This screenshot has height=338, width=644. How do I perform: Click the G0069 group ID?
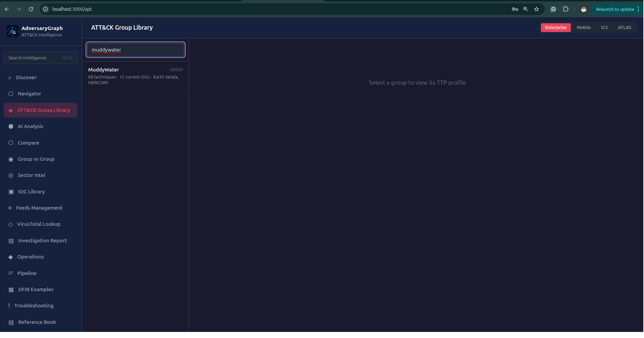point(176,70)
